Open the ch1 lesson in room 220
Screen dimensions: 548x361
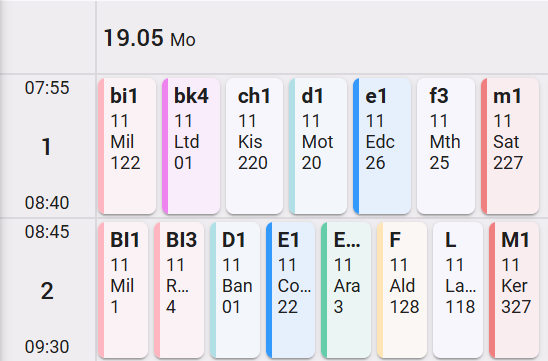[x=254, y=146]
